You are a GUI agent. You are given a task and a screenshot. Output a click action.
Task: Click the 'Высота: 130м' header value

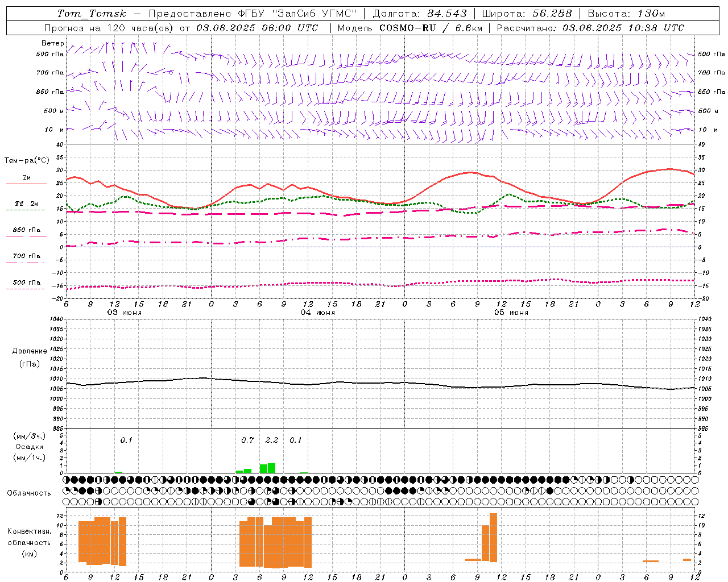pos(626,14)
